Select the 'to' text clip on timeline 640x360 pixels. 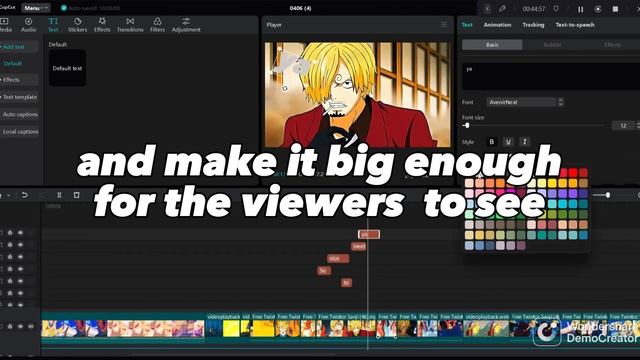coord(347,282)
